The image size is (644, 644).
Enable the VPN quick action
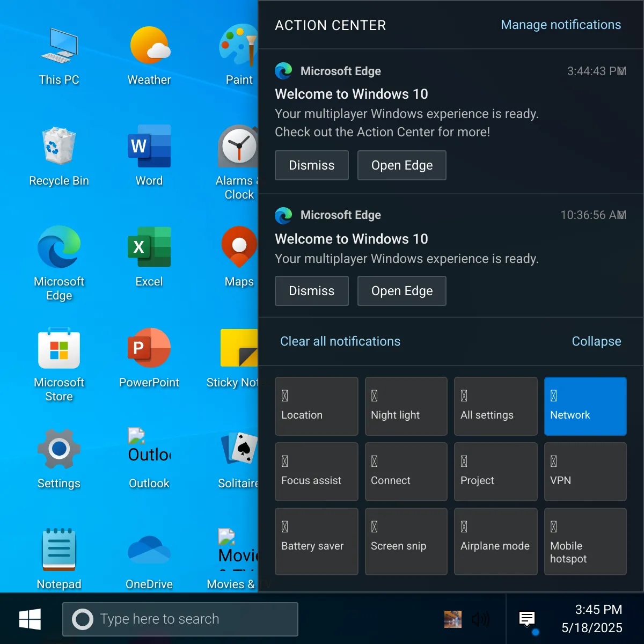pos(586,472)
